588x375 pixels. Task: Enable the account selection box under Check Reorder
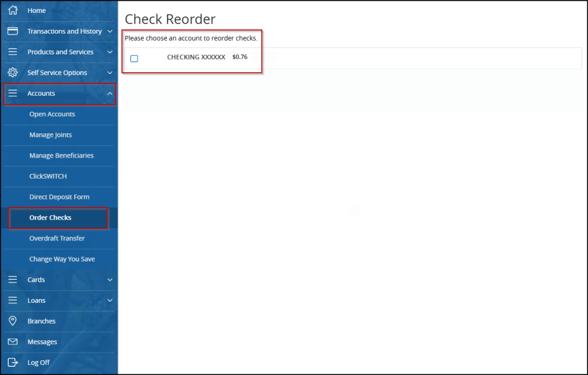tap(134, 58)
